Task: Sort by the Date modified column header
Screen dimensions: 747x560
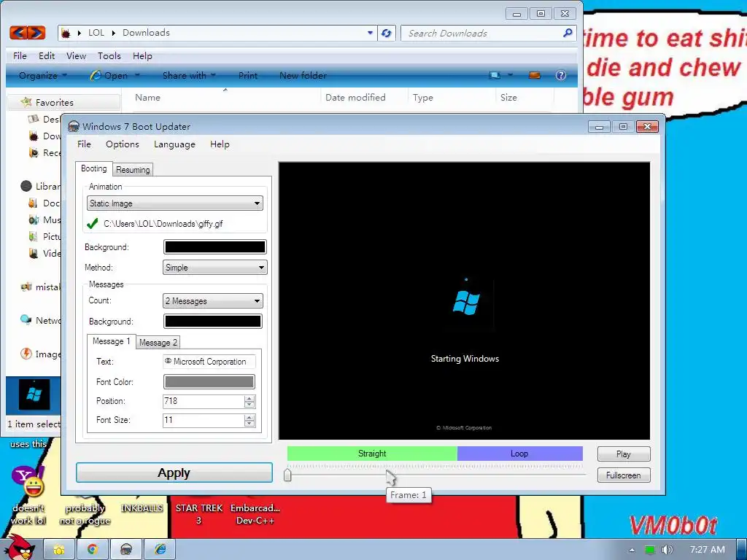Action: pyautogui.click(x=355, y=97)
